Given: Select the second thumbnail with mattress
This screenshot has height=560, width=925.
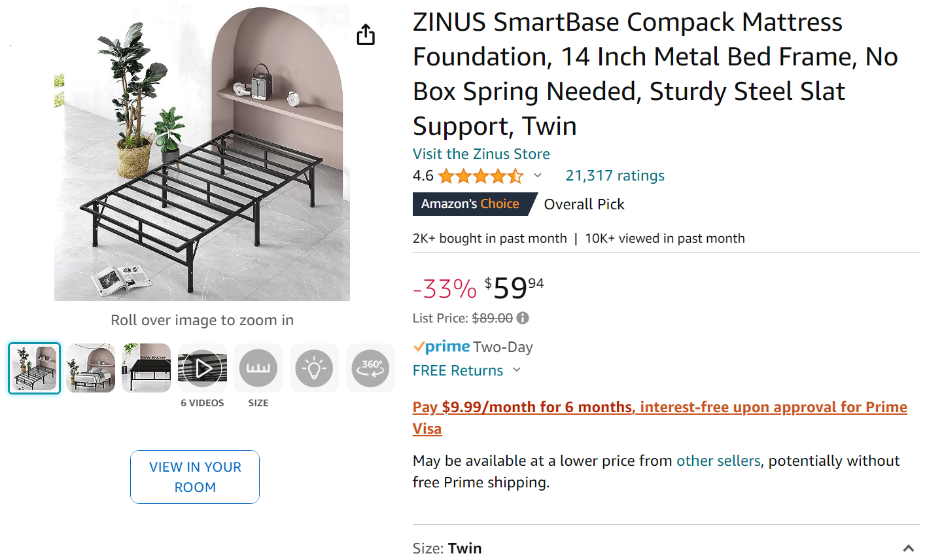Looking at the screenshot, I should click(91, 368).
